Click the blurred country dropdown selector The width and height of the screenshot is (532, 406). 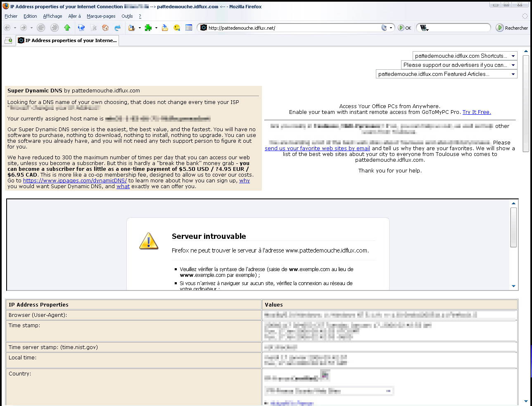(x=329, y=391)
